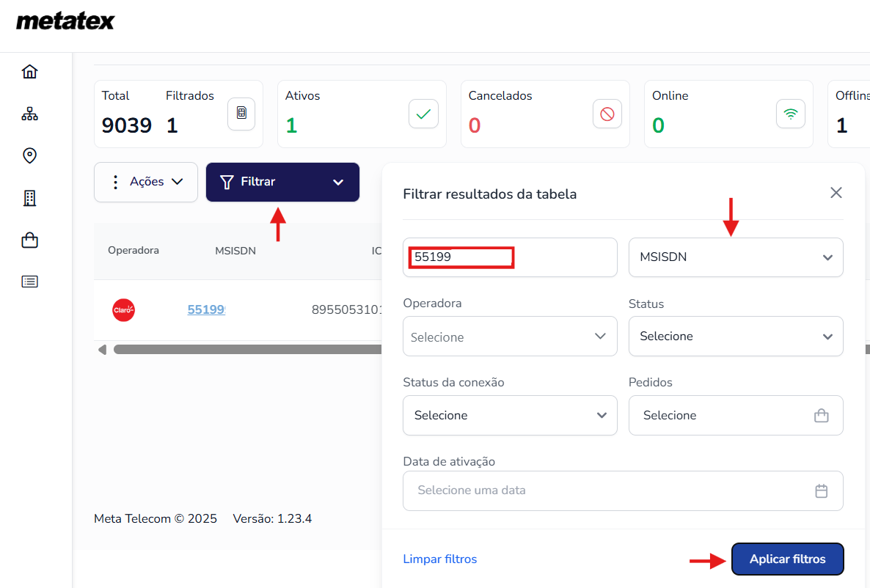Viewport: 870px width, 588px height.
Task: Click the left arrow of horizontal scrollbar
Action: tap(102, 350)
